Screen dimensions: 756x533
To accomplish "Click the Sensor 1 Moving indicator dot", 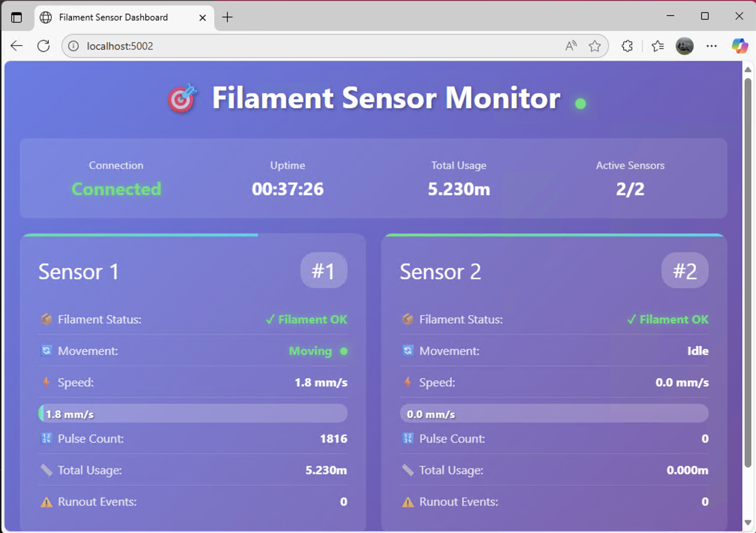I will 344,351.
